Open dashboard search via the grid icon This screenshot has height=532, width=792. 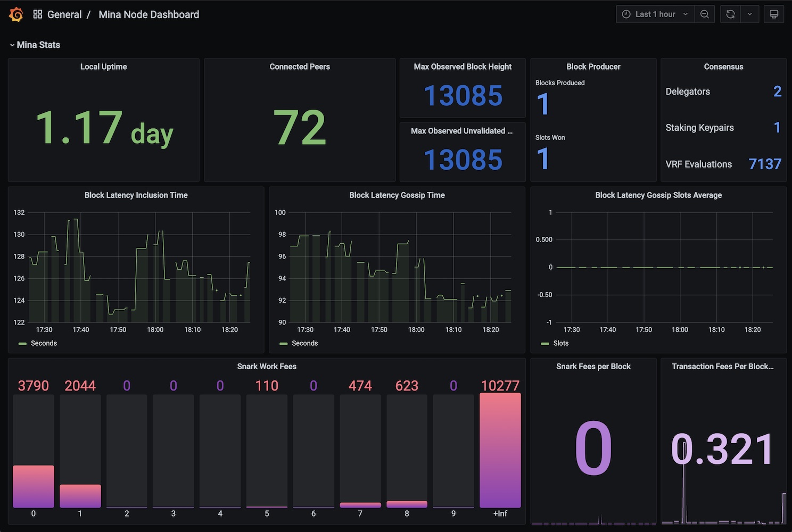(38, 14)
